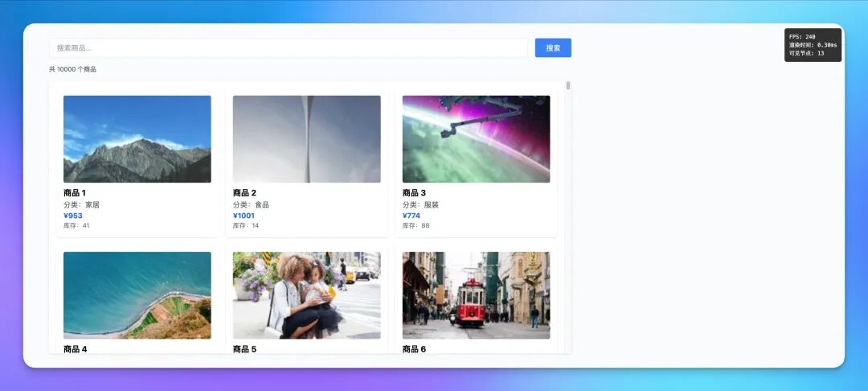Select the 商品 5 title label
The image size is (868, 391).
(x=244, y=349)
